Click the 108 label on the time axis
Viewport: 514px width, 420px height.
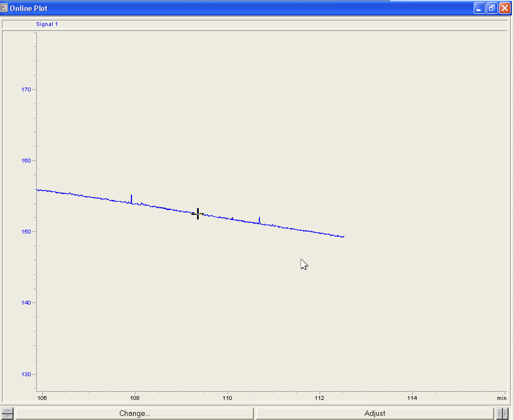tap(135, 398)
